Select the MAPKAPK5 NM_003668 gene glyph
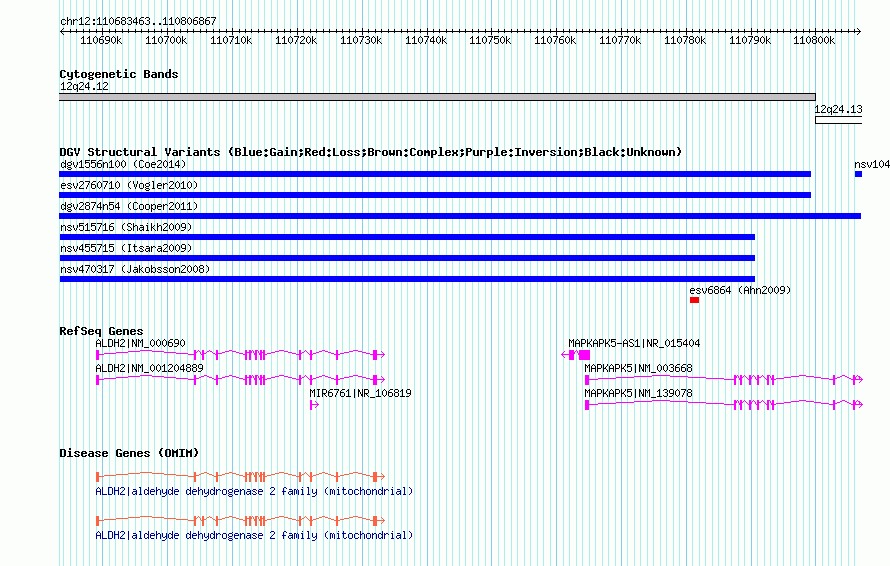 click(724, 379)
